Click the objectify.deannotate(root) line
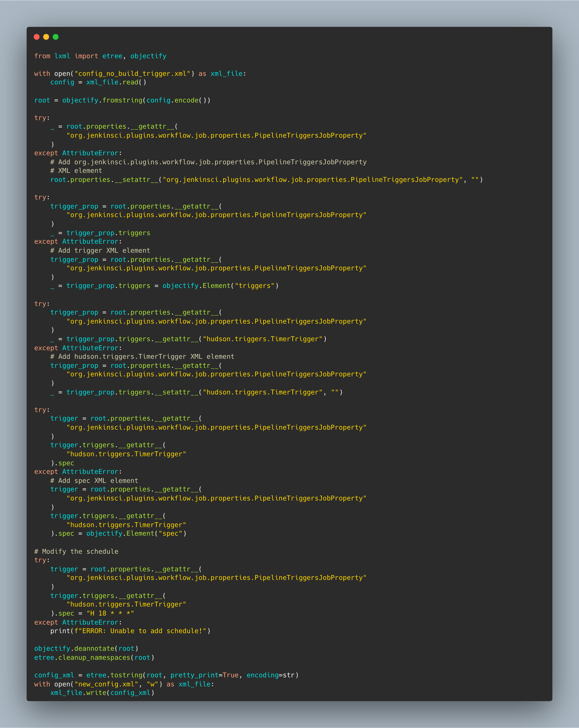Screen dimensions: 579x728 pos(86,648)
